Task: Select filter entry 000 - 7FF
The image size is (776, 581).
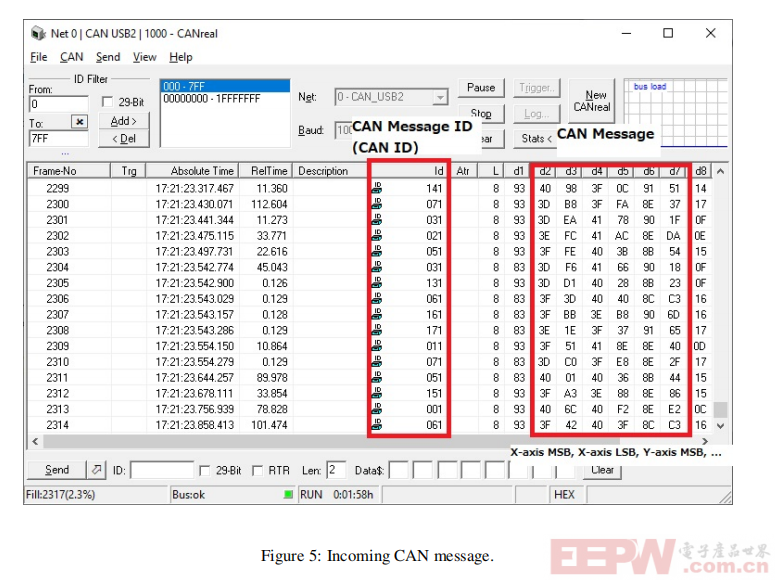Action: [x=225, y=86]
